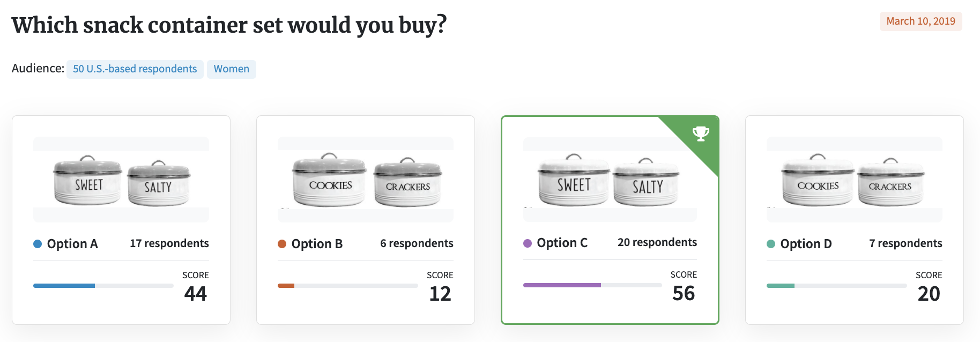Click the purple dot beside Option C
The width and height of the screenshot is (980, 342).
click(528, 243)
